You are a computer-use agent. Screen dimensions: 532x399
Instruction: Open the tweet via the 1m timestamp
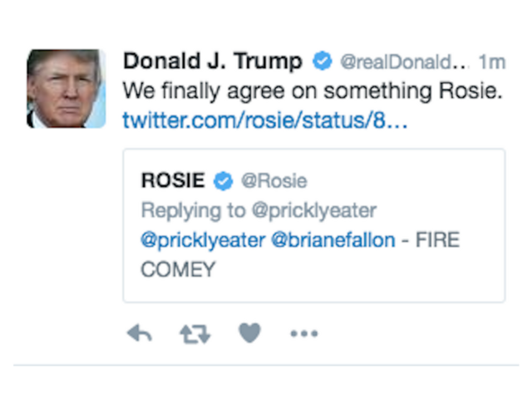tap(492, 62)
